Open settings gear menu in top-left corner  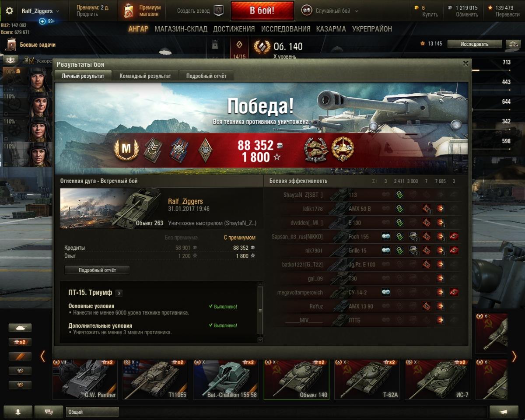[x=9, y=11]
